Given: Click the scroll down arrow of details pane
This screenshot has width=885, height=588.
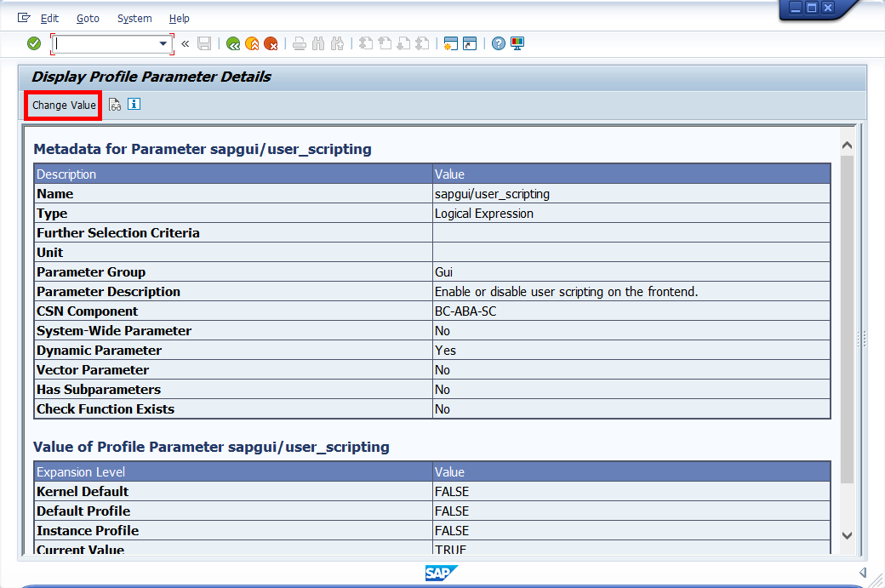Looking at the screenshot, I should coord(847,535).
